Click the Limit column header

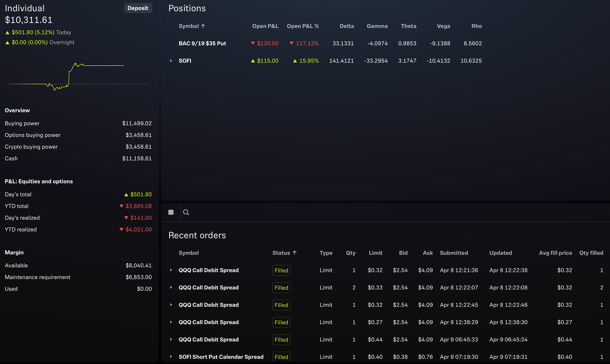coord(375,253)
